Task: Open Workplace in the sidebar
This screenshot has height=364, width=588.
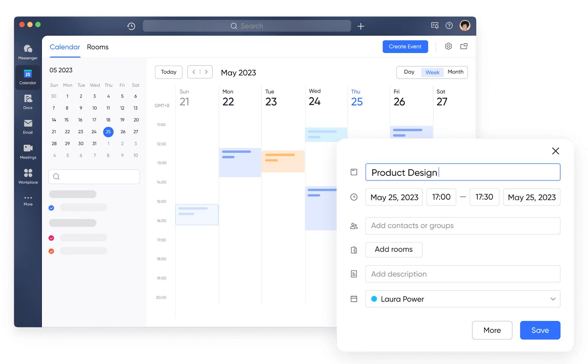Action: pyautogui.click(x=28, y=176)
